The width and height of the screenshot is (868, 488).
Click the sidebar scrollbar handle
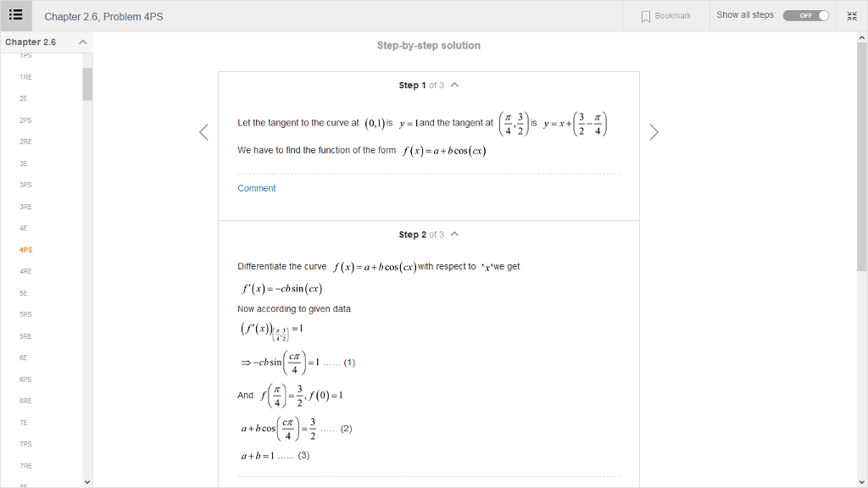pos(87,84)
